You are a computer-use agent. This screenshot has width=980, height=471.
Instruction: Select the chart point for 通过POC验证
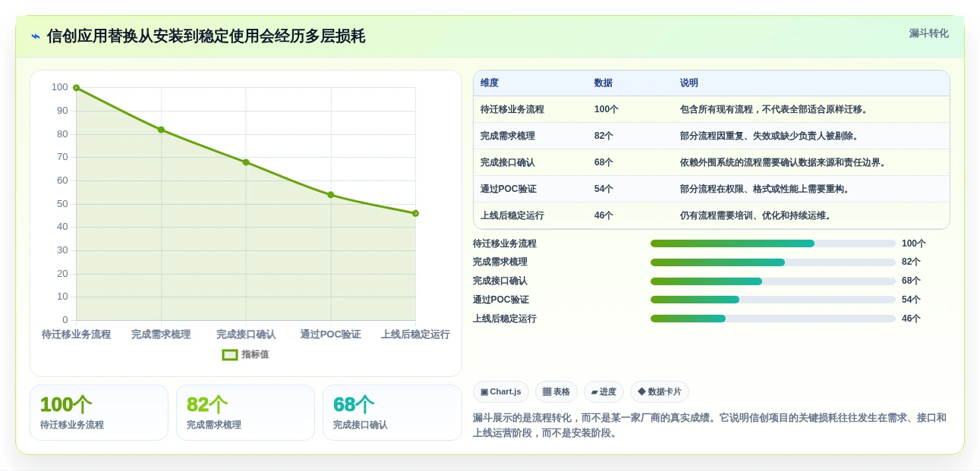tap(331, 195)
